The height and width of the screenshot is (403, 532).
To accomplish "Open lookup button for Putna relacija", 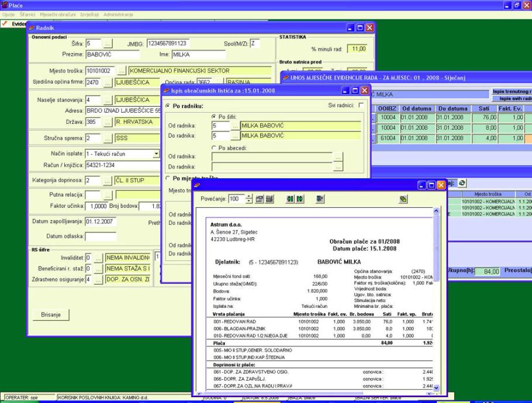I will coord(108,195).
